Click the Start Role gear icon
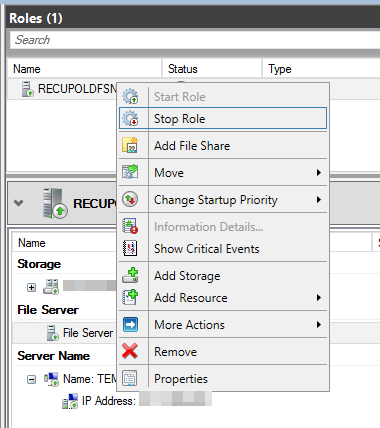This screenshot has height=428, width=380. click(x=130, y=96)
